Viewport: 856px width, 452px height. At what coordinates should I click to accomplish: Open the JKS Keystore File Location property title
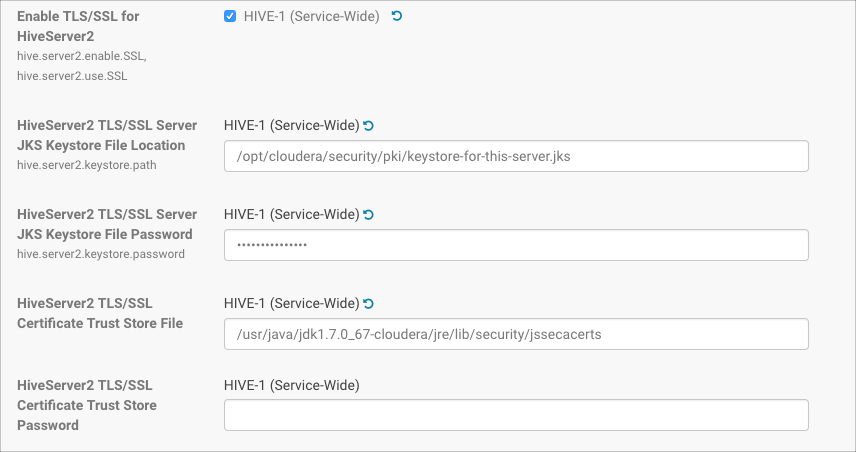[107, 135]
